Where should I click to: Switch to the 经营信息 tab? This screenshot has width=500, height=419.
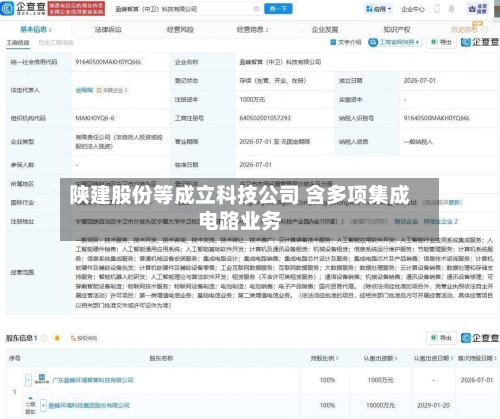coord(252,30)
